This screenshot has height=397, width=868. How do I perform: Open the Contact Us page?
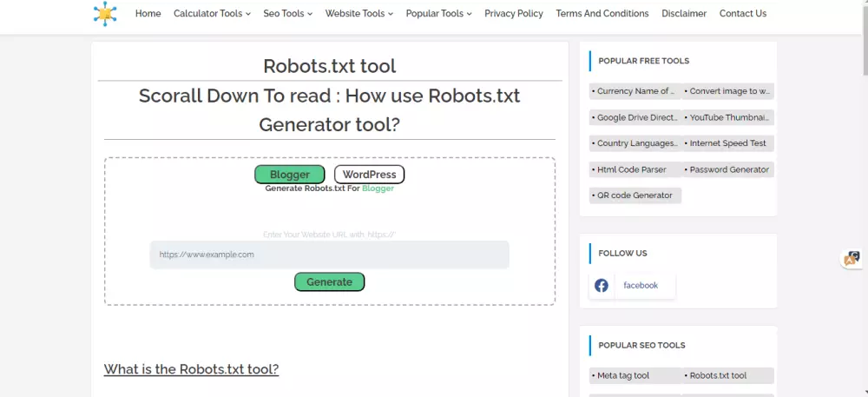pyautogui.click(x=742, y=14)
